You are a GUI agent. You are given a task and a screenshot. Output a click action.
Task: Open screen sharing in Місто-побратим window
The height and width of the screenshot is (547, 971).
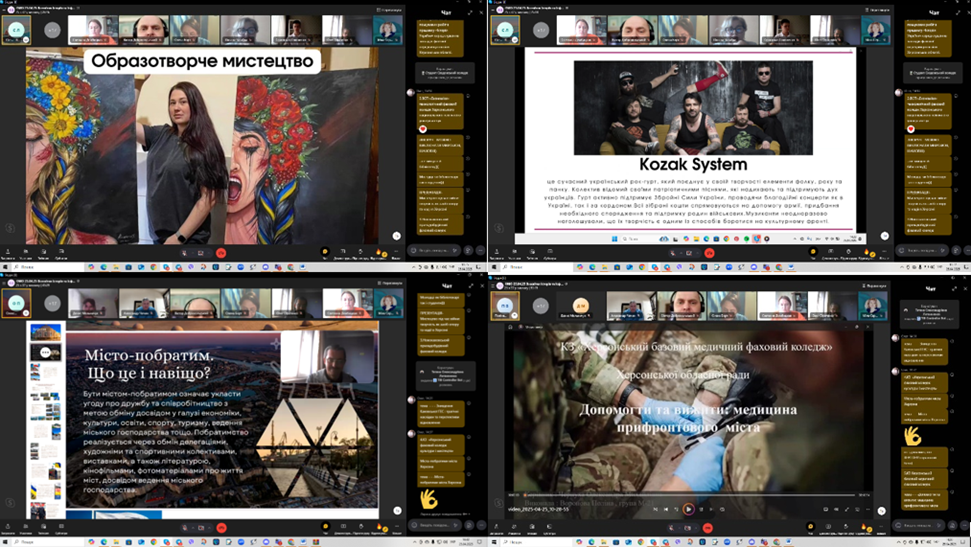click(x=342, y=527)
